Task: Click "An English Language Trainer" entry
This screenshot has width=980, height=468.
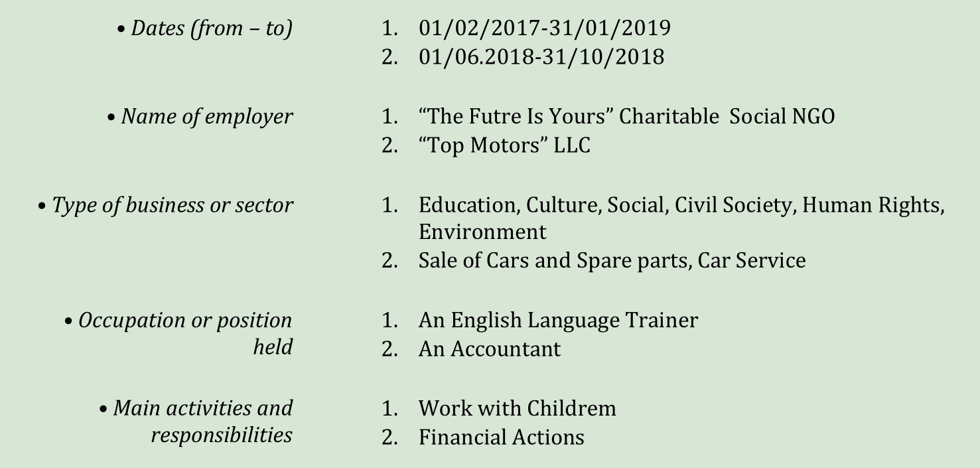Action: pos(558,321)
